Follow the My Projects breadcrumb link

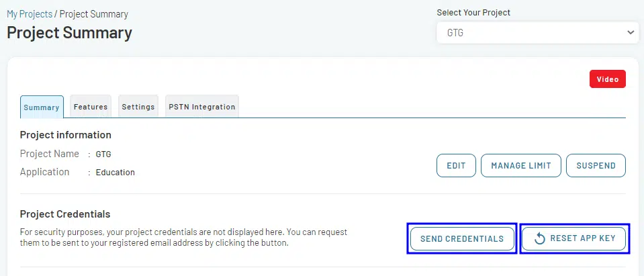coord(30,14)
